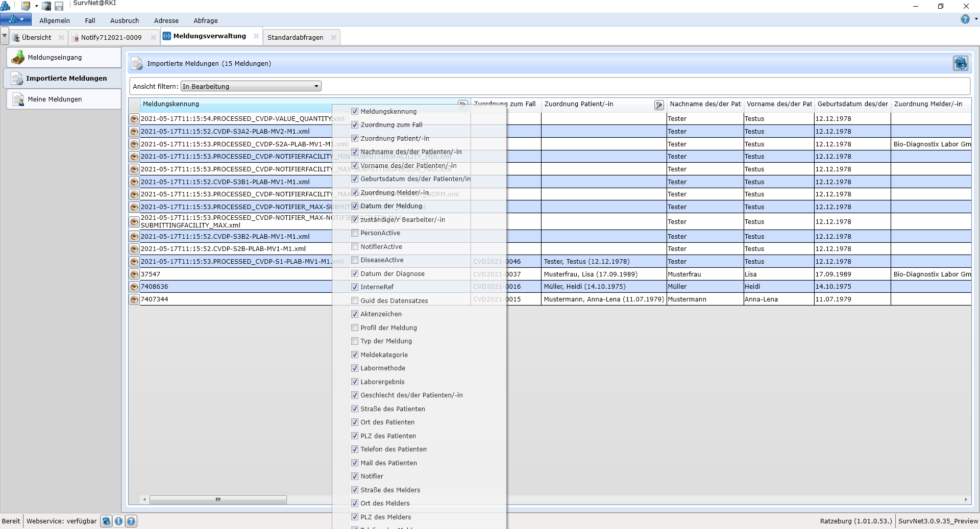Uncheck the Labormethode column checkbox
980x529 pixels.
[x=355, y=368]
